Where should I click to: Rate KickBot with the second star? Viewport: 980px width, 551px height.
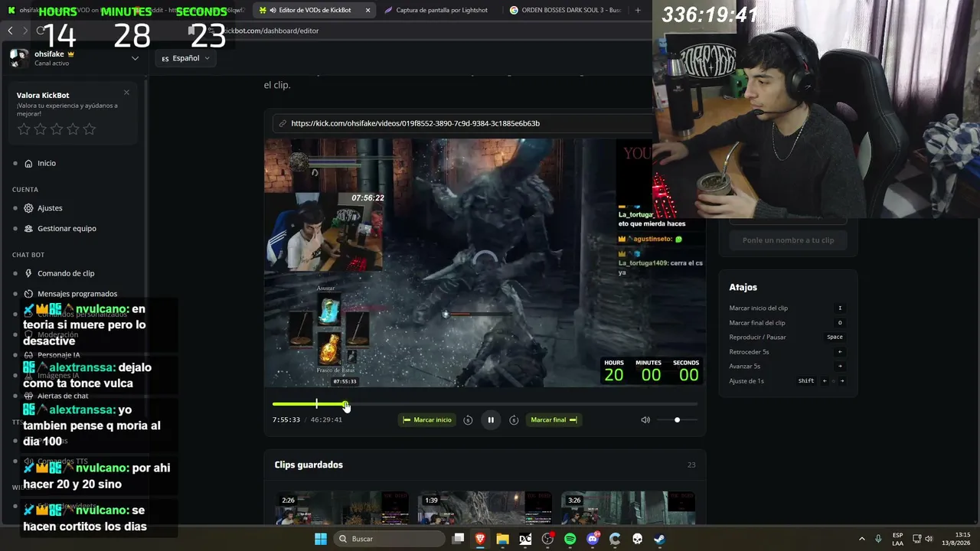pos(41,129)
